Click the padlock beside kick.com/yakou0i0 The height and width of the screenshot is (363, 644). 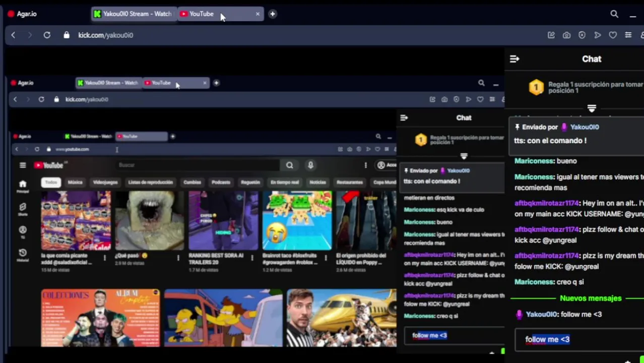pyautogui.click(x=67, y=35)
